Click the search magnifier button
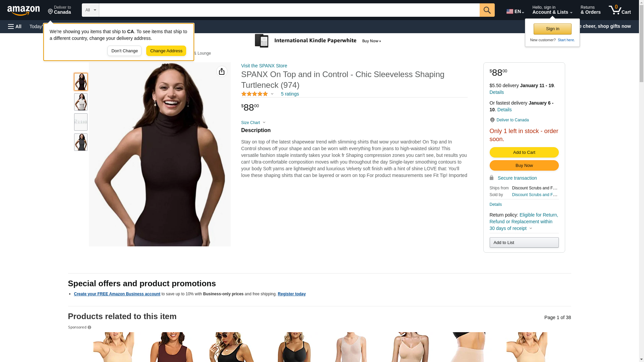This screenshot has height=362, width=644. coord(487,10)
